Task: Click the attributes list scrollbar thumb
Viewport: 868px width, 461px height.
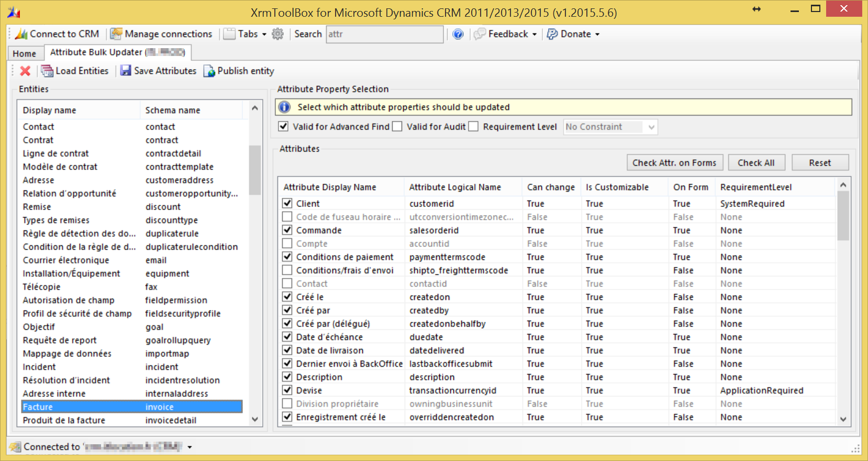Action: click(843, 216)
